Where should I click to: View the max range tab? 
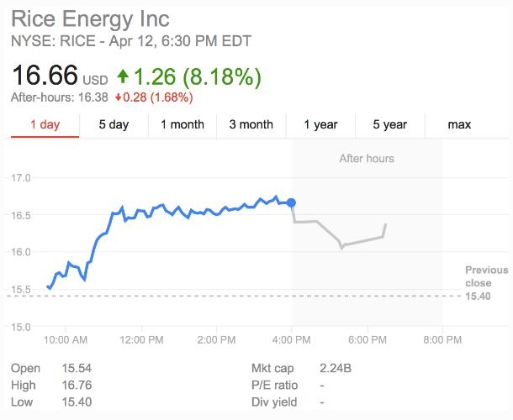click(x=459, y=124)
